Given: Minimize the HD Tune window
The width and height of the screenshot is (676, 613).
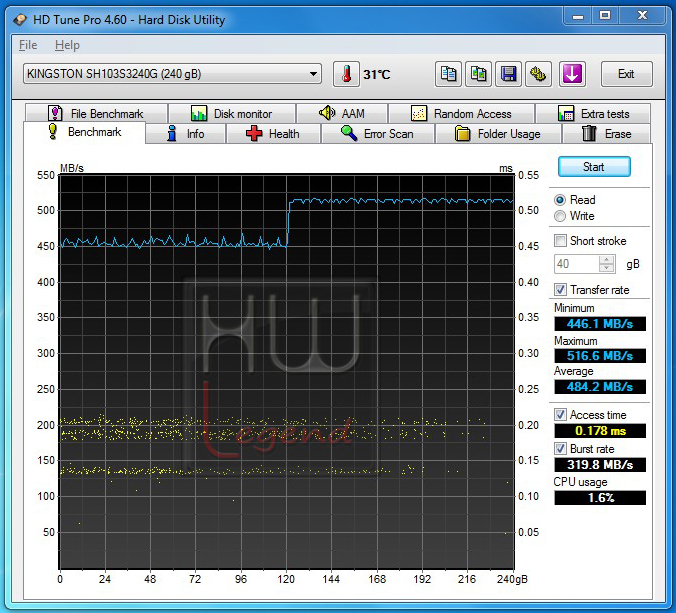Looking at the screenshot, I should [578, 16].
